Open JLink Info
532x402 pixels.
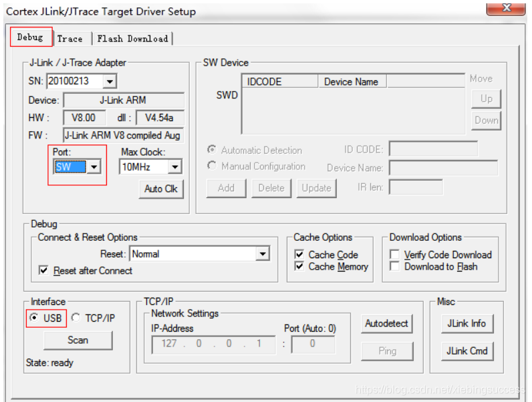[467, 324]
